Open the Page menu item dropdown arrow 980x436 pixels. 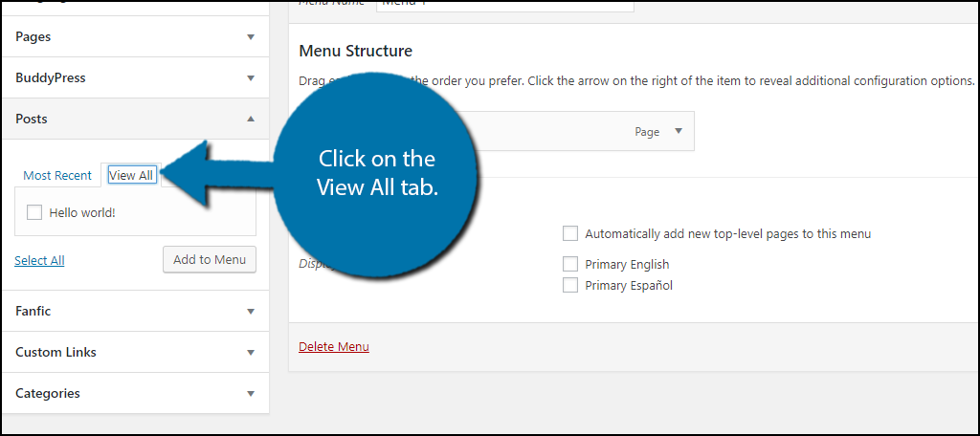pyautogui.click(x=679, y=132)
